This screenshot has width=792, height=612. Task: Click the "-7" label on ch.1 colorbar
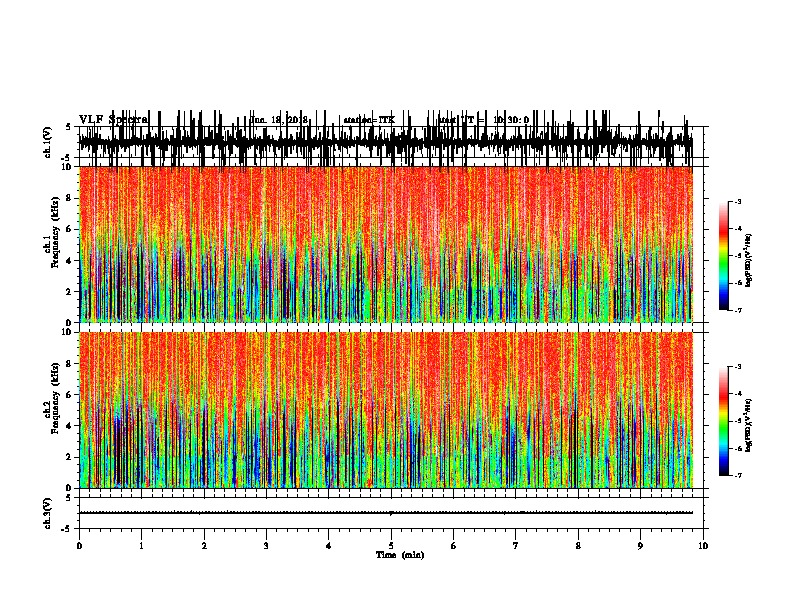click(x=737, y=310)
